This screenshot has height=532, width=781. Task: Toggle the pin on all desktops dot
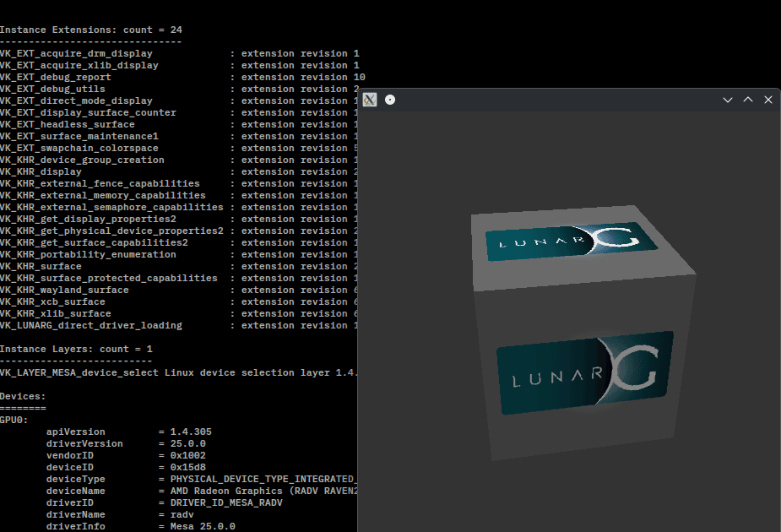(390, 100)
